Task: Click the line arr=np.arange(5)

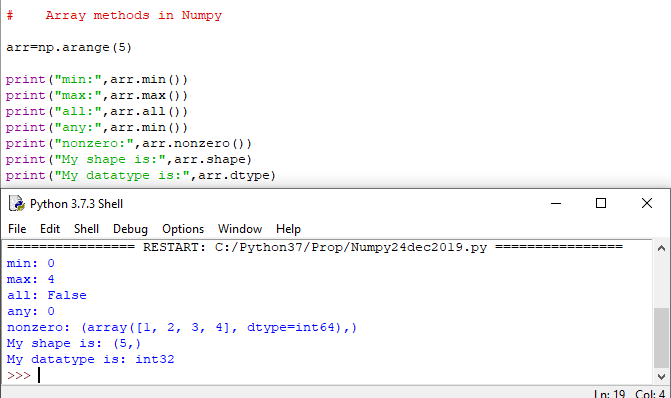Action: coord(69,47)
